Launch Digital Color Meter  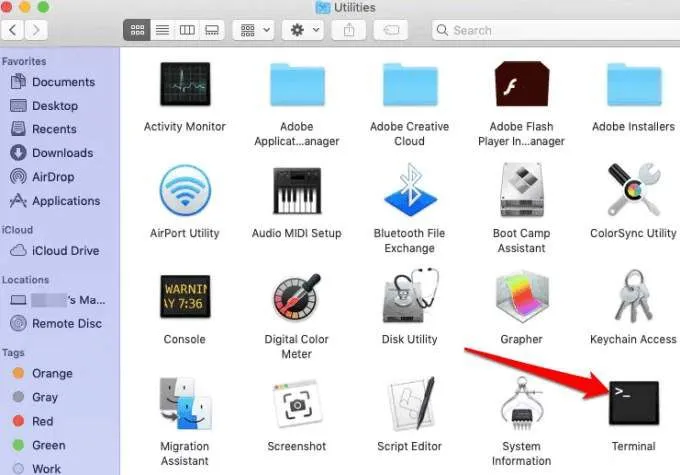pyautogui.click(x=297, y=297)
